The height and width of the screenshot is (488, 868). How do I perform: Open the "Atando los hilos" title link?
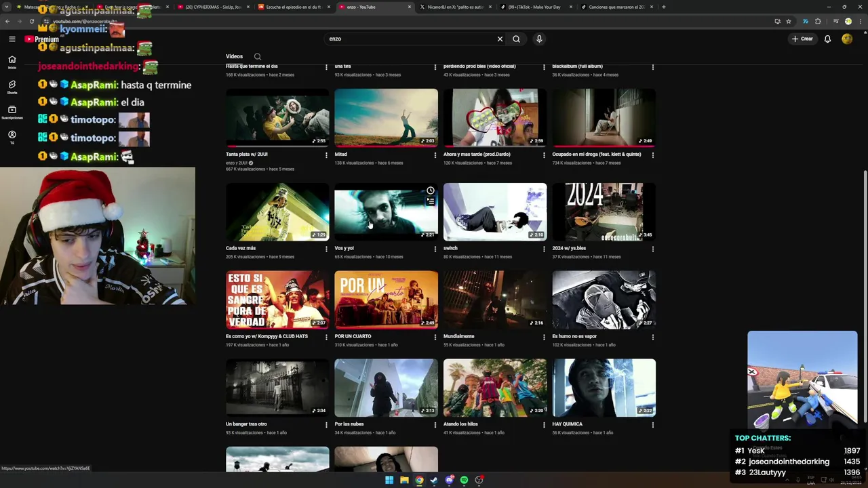[460, 424]
